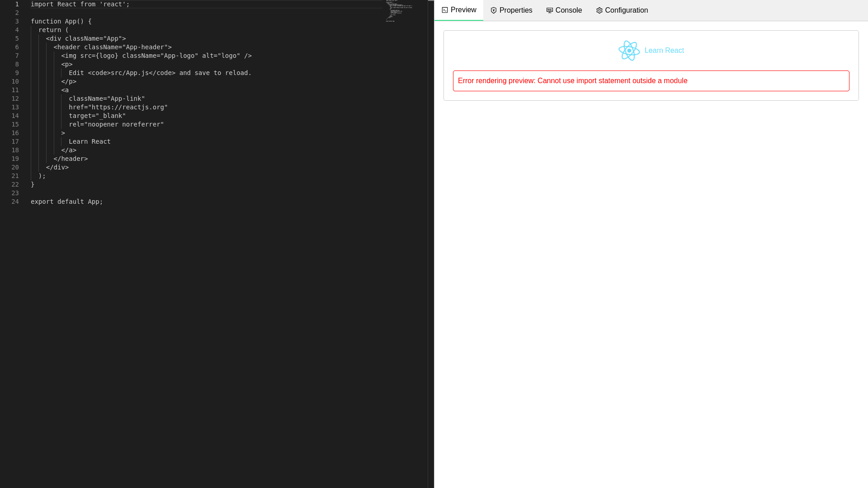Screen dimensions: 868x488
Task: Select line number 7 in the gutter
Action: click(17, 56)
